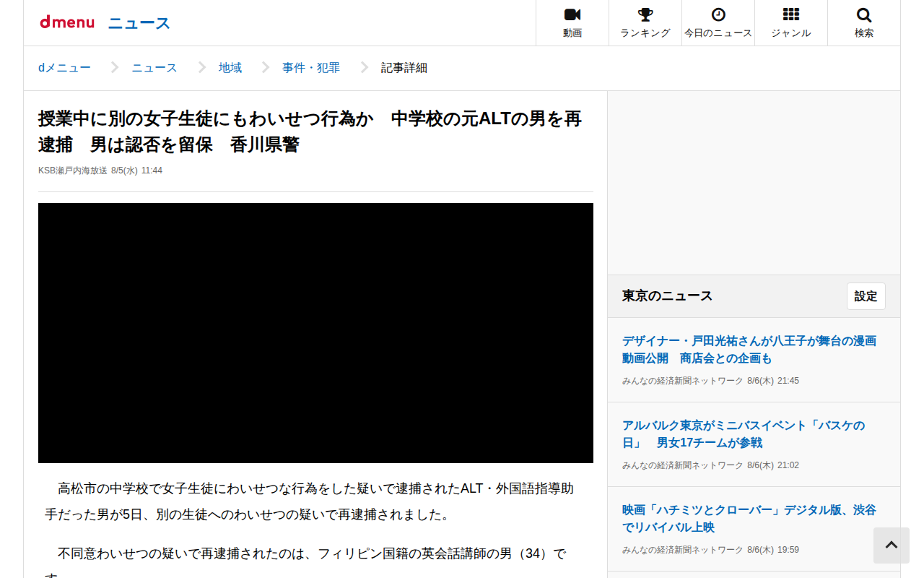Click the KSB瀬戸内海放送 8/5(水) 11:44 byline
This screenshot has width=924, height=578.
coord(100,171)
